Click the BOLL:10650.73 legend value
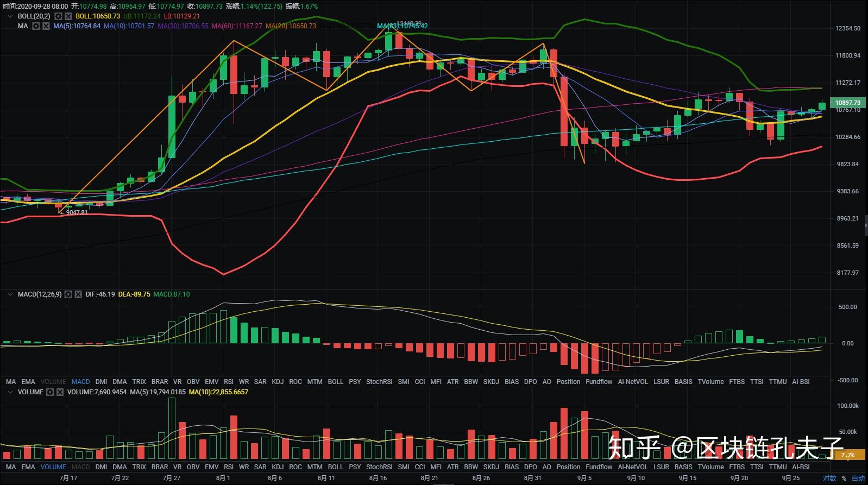This screenshot has width=868, height=485. coord(98,16)
